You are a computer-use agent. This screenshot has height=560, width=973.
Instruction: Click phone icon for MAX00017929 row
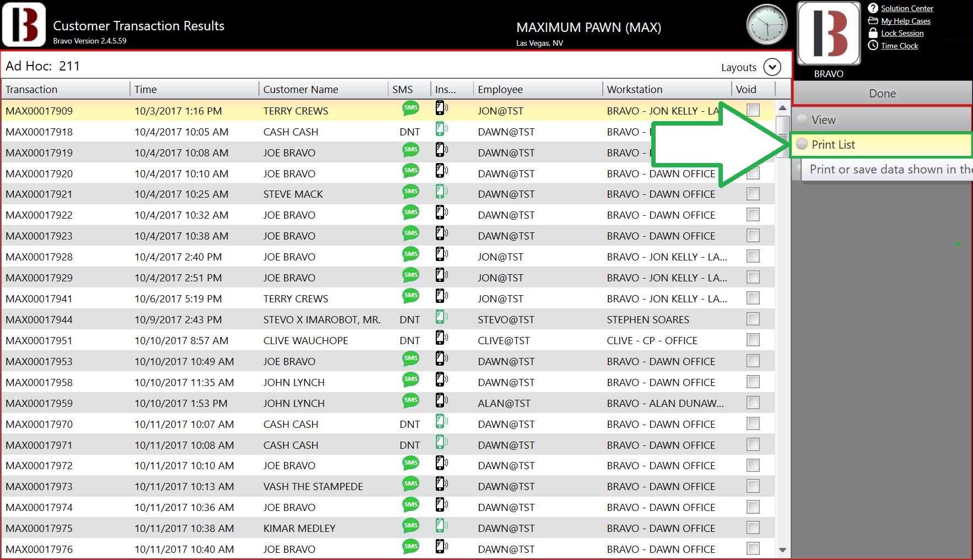click(x=441, y=275)
